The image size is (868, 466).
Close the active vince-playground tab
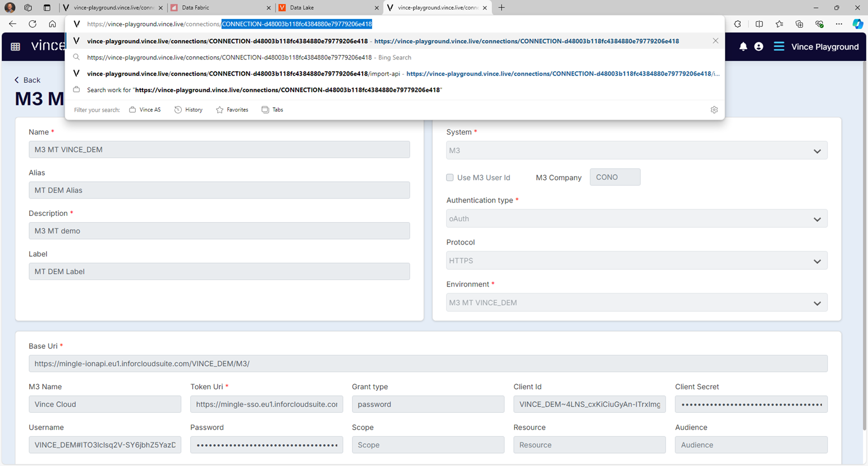485,8
